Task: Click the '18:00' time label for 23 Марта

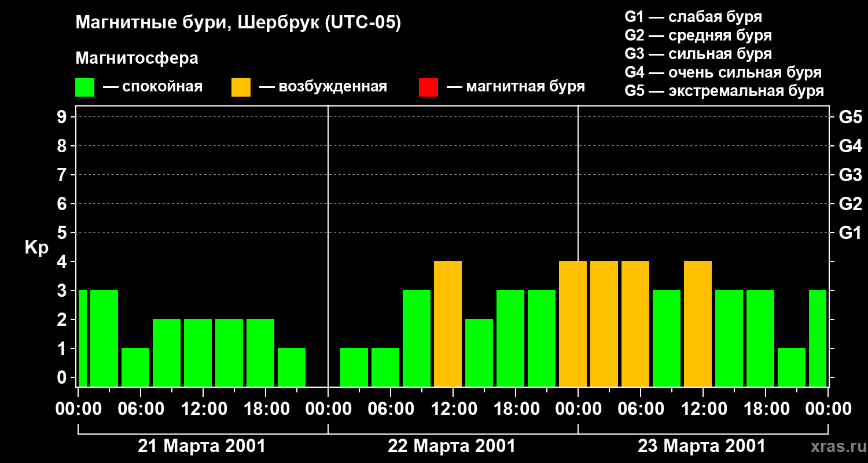Action: 766,409
